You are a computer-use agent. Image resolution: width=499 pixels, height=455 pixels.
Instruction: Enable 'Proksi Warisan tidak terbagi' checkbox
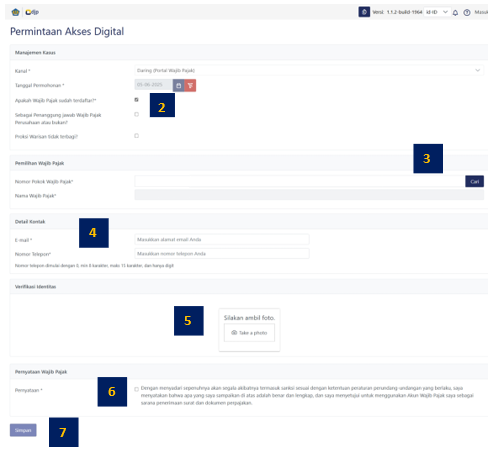[136, 136]
